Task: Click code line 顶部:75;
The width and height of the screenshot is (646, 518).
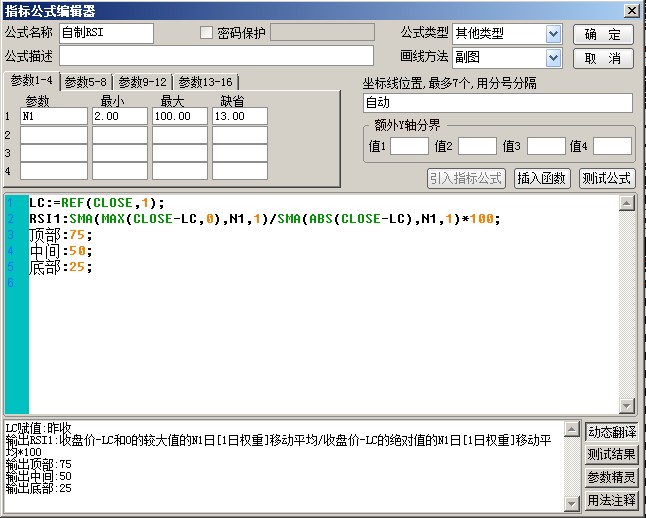Action: pos(61,235)
